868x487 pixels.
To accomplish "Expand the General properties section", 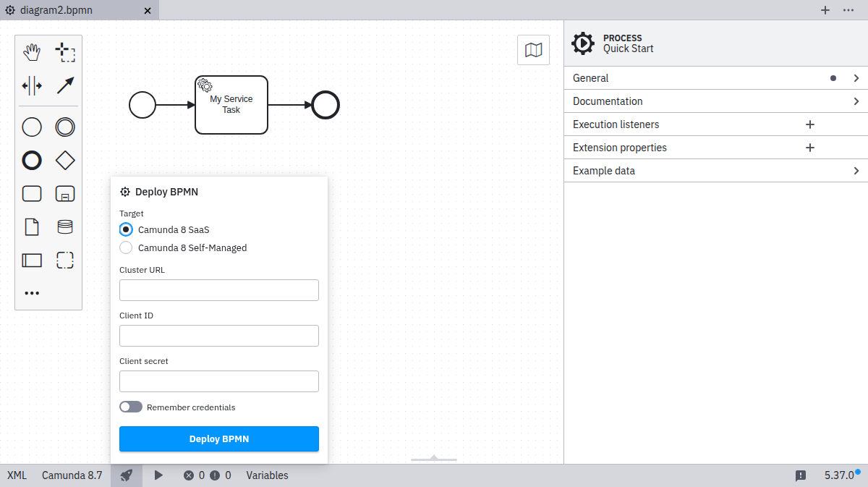I will pyautogui.click(x=712, y=77).
